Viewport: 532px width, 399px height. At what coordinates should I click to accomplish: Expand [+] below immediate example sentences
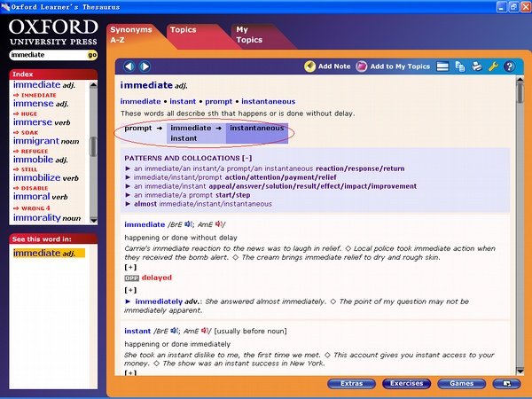[x=130, y=268]
